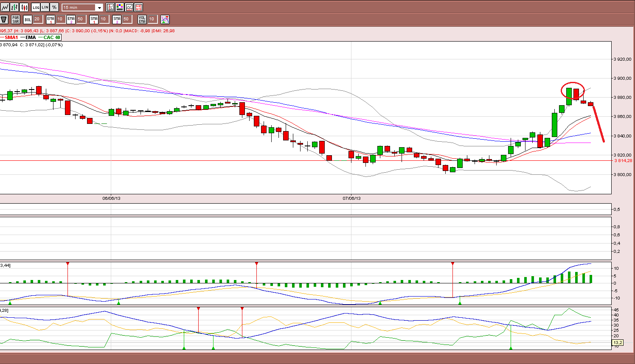635x364 pixels.
Task: Click the '3 840,00' price axis label
Action: coord(623,136)
